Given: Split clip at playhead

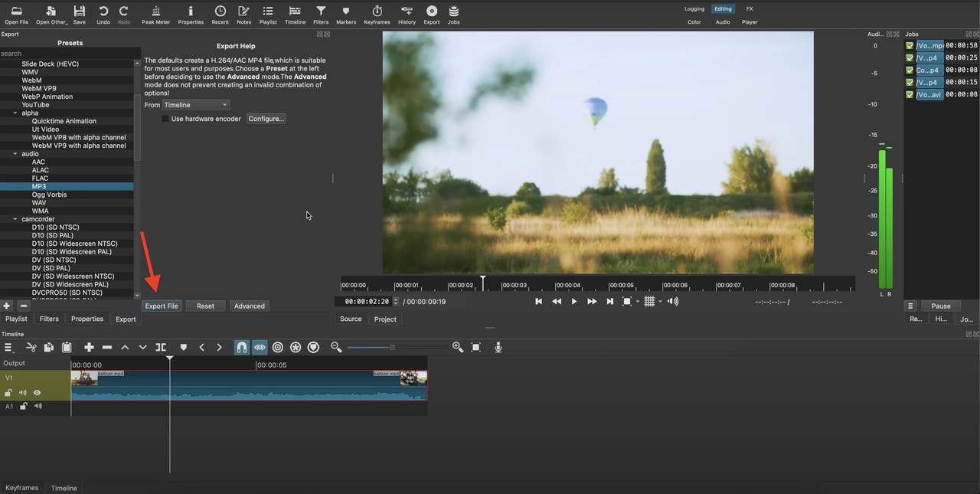Looking at the screenshot, I should click(x=161, y=348).
